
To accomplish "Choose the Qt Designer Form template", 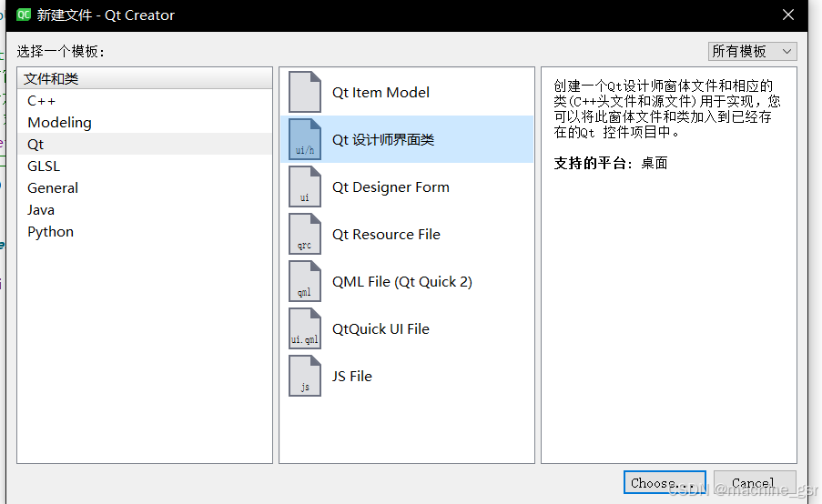I will tap(407, 186).
